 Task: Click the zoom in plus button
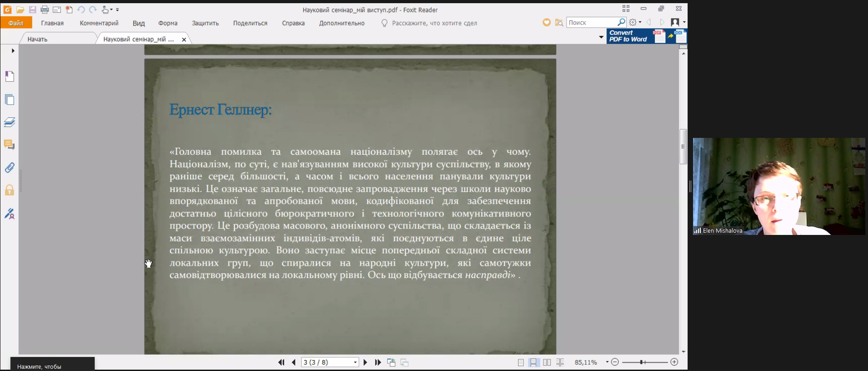pyautogui.click(x=674, y=362)
